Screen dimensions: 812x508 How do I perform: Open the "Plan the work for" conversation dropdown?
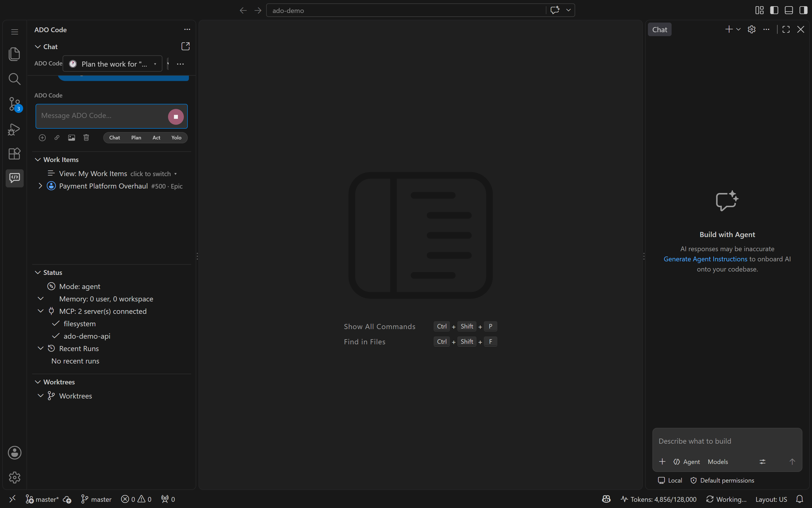(x=112, y=64)
